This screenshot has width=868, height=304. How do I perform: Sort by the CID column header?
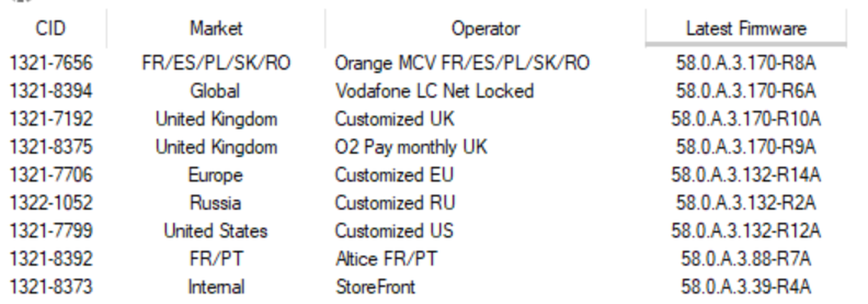click(51, 29)
